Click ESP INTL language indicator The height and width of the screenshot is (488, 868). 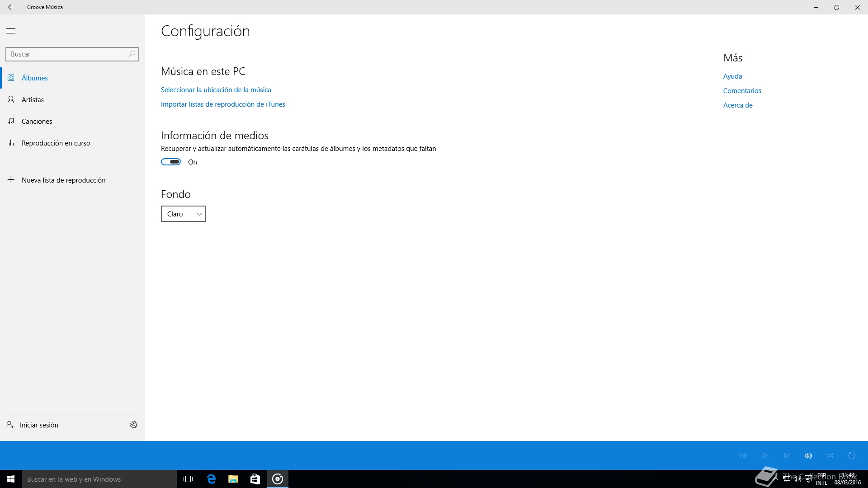click(x=821, y=479)
